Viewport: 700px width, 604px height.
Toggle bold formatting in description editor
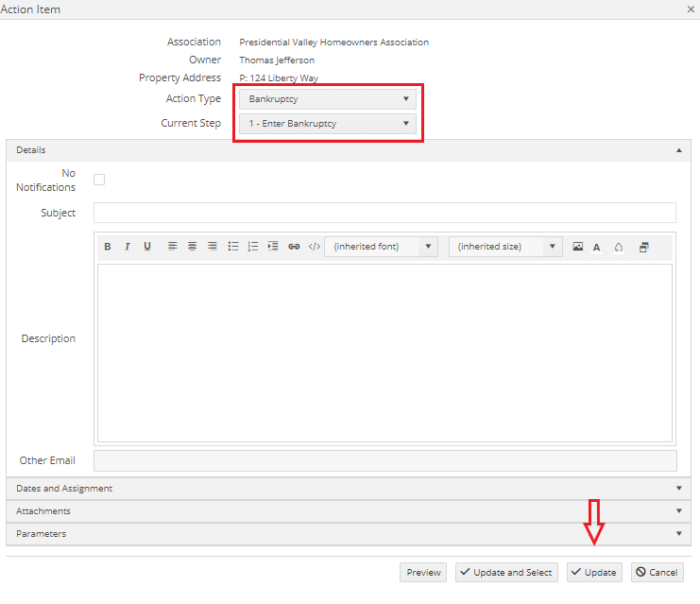(x=108, y=247)
